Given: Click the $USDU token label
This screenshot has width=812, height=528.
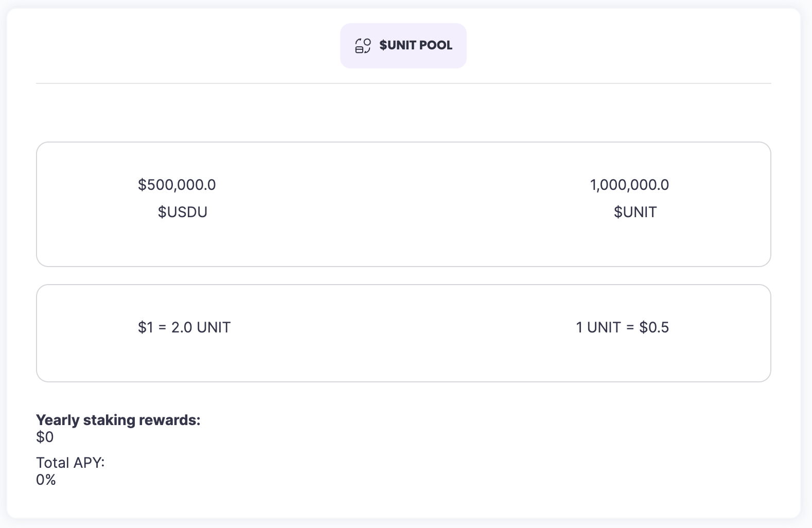Looking at the screenshot, I should (182, 212).
